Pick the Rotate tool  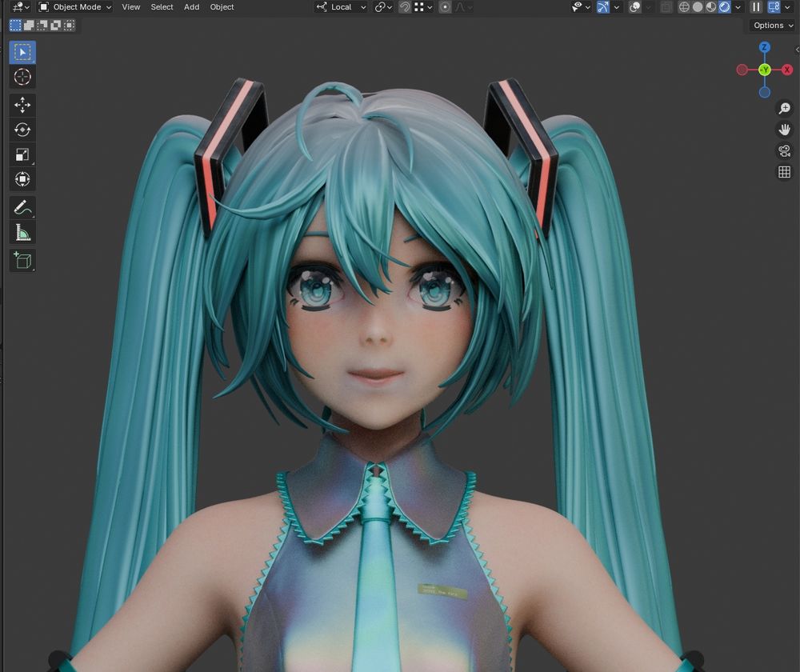22,130
